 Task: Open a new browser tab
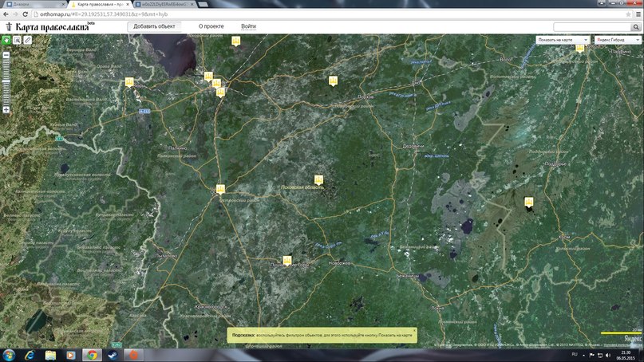point(203,4)
